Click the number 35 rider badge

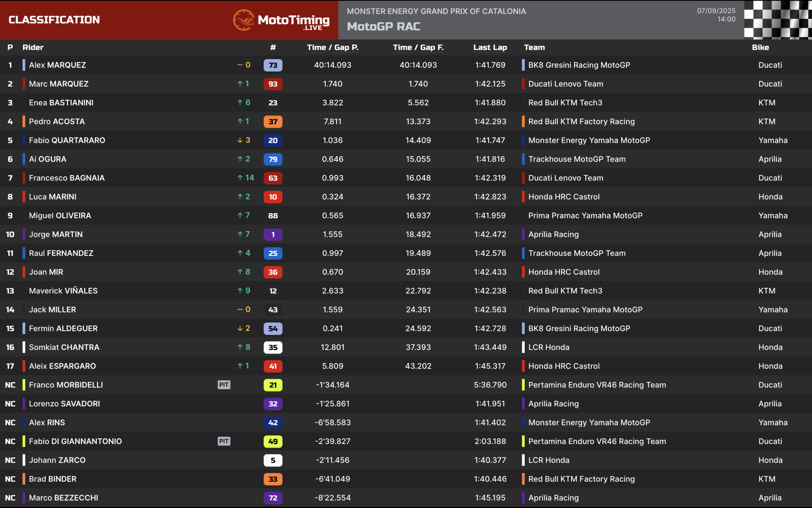pyautogui.click(x=273, y=347)
